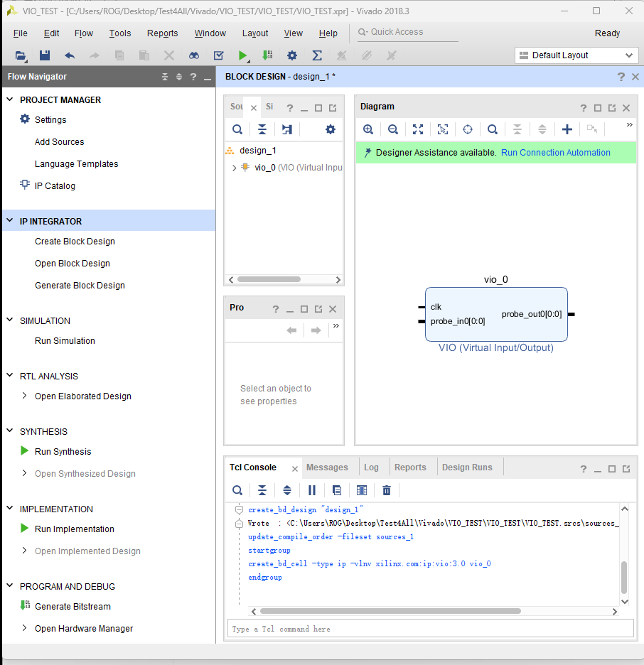Switch to the Design Runs tab
Image resolution: width=644 pixels, height=665 pixels.
[x=467, y=467]
